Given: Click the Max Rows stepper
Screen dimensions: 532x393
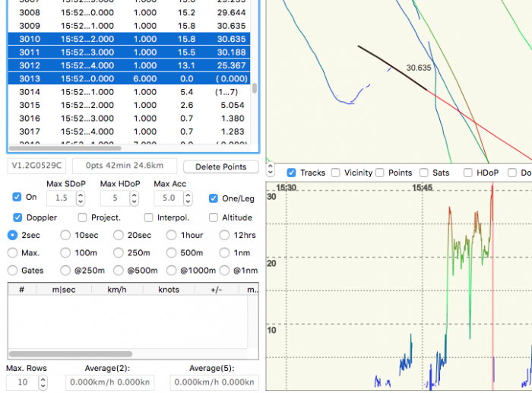Looking at the screenshot, I should point(43,382).
